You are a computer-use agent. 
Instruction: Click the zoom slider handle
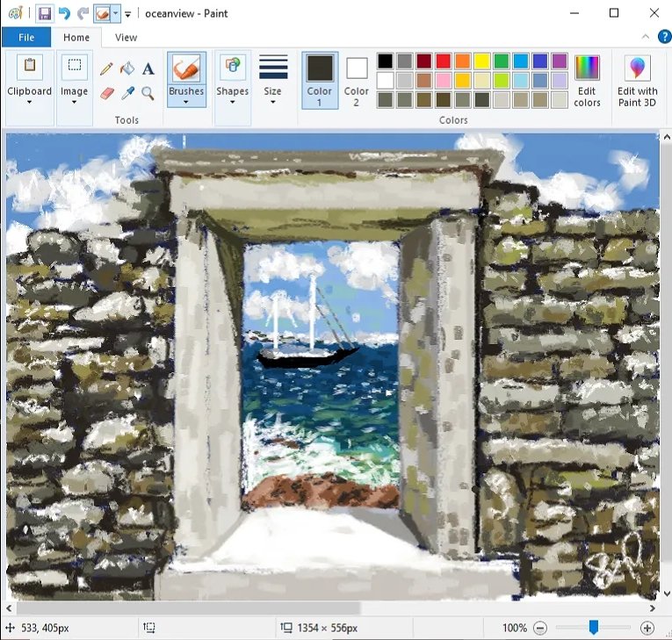click(x=594, y=627)
